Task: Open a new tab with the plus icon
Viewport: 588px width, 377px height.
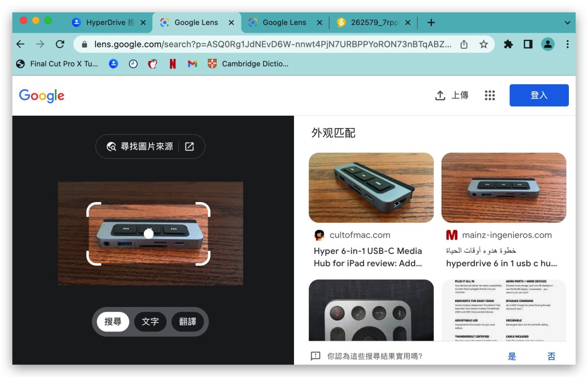Action: pos(431,23)
